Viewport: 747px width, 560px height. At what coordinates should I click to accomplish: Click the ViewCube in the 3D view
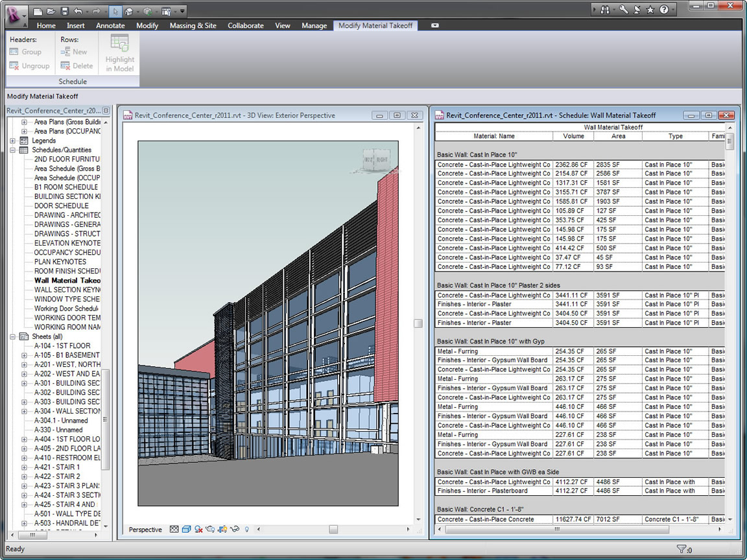376,159
